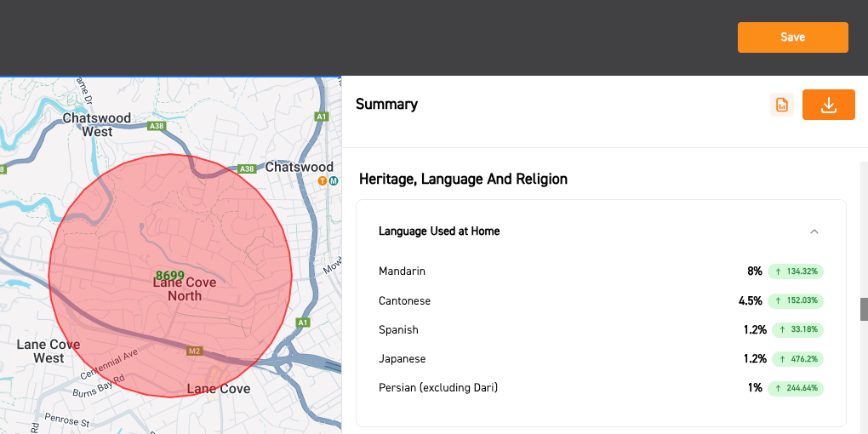The height and width of the screenshot is (434, 868).
Task: Select the Cantonese language row label
Action: coord(405,301)
